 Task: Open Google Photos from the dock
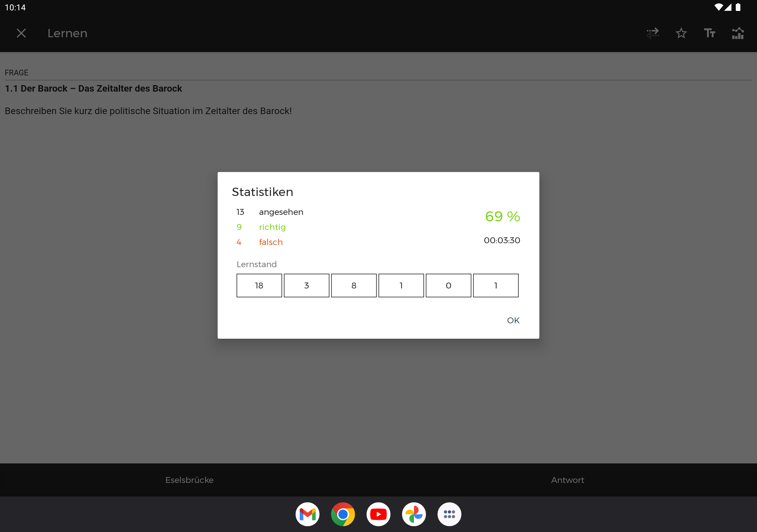[x=414, y=514]
